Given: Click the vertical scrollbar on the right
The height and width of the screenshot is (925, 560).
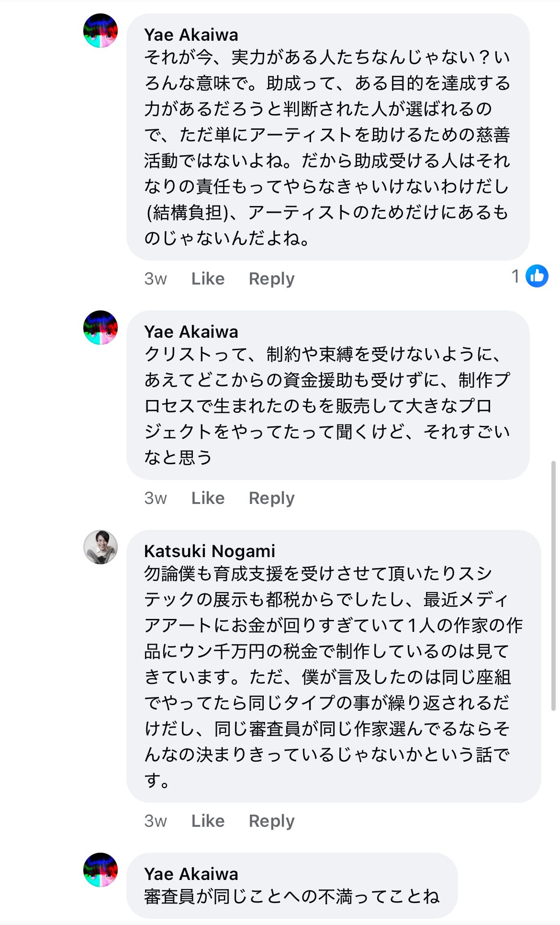Looking at the screenshot, I should point(554,585).
